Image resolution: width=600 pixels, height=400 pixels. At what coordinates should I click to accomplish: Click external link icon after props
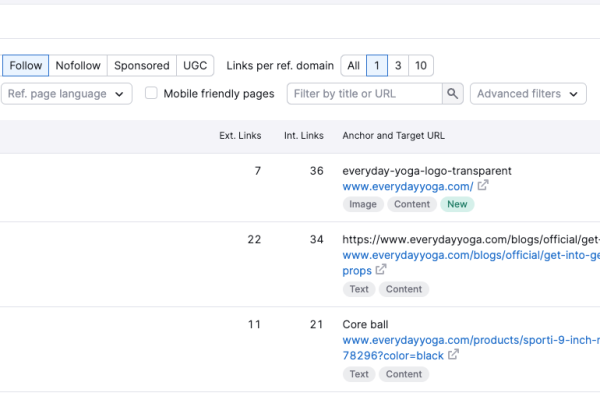click(381, 269)
